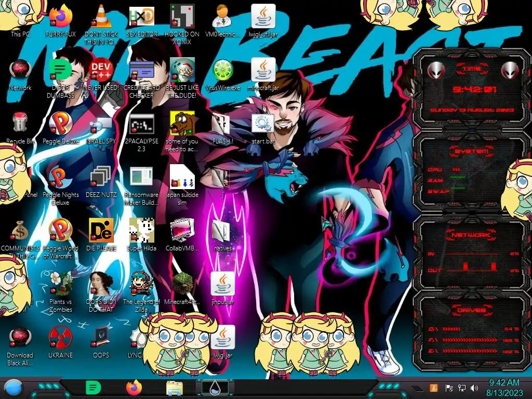This screenshot has width=532, height=399.
Task: Click the NETWORK header in the gadget
Action: click(471, 235)
